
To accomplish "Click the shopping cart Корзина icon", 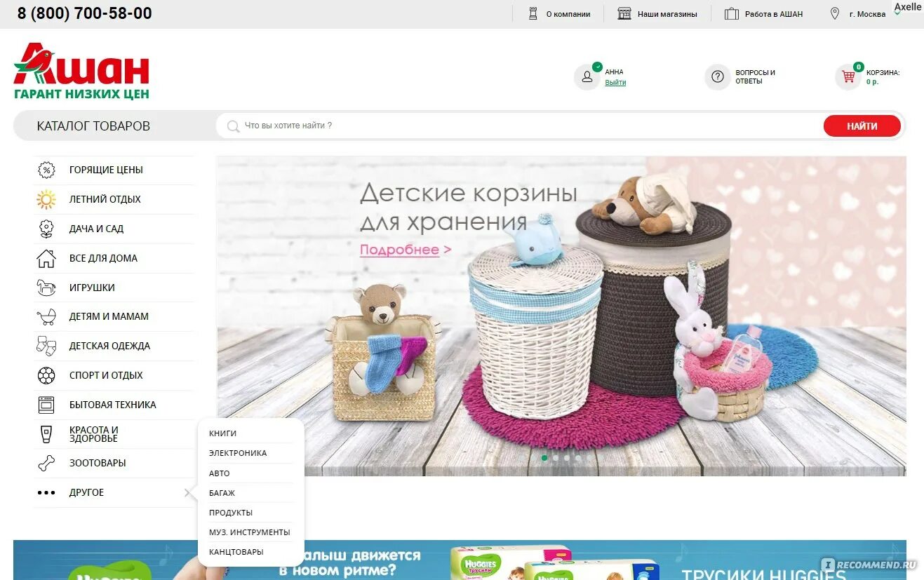I will pos(847,76).
